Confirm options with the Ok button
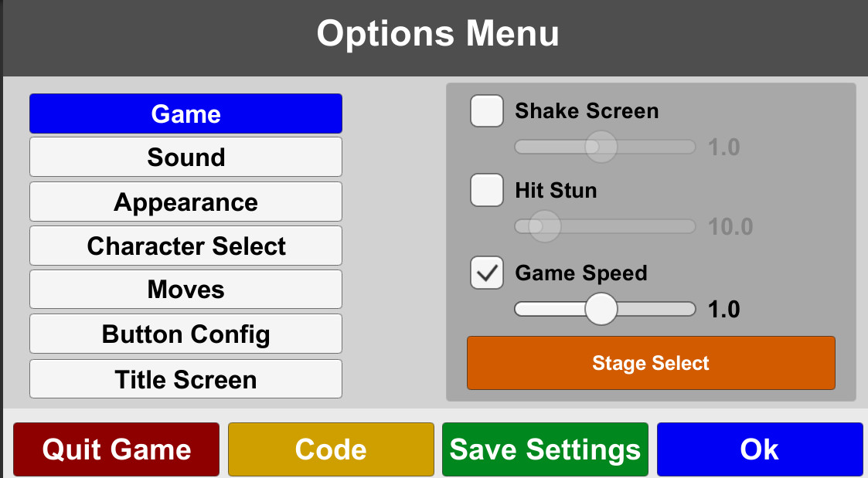Screen dimensions: 868x478 coord(760,449)
